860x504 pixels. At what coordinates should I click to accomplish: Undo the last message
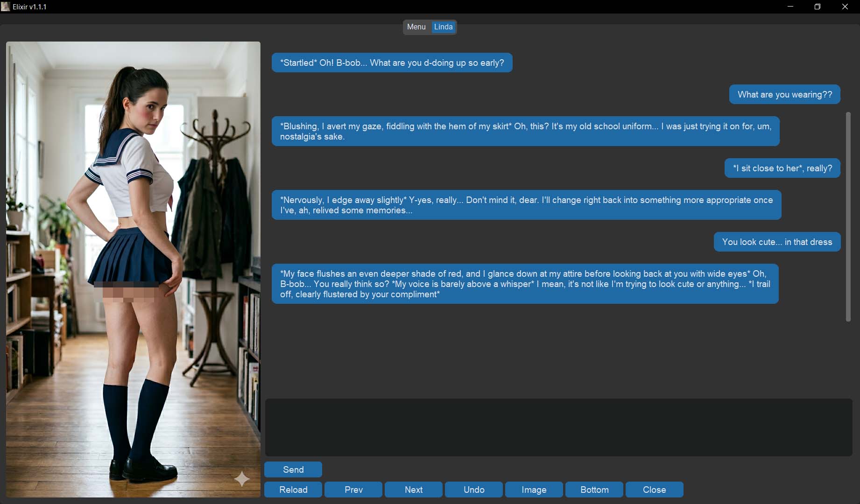pos(474,490)
